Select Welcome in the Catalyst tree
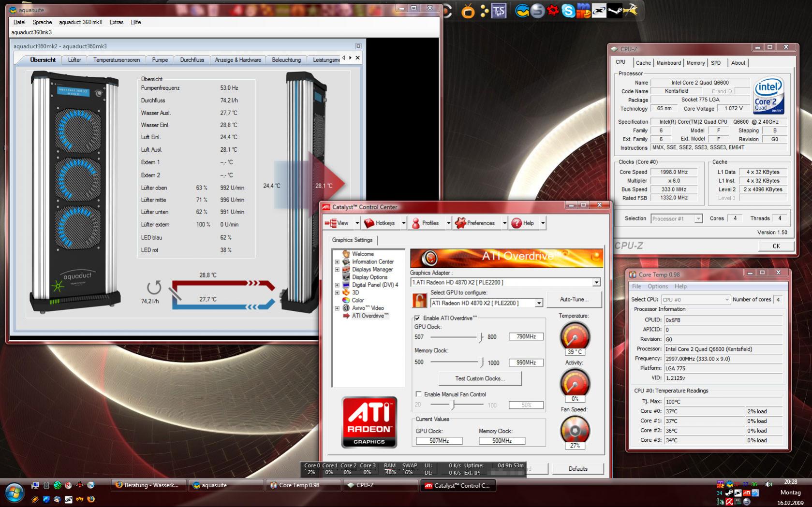The image size is (812, 507). 363,254
